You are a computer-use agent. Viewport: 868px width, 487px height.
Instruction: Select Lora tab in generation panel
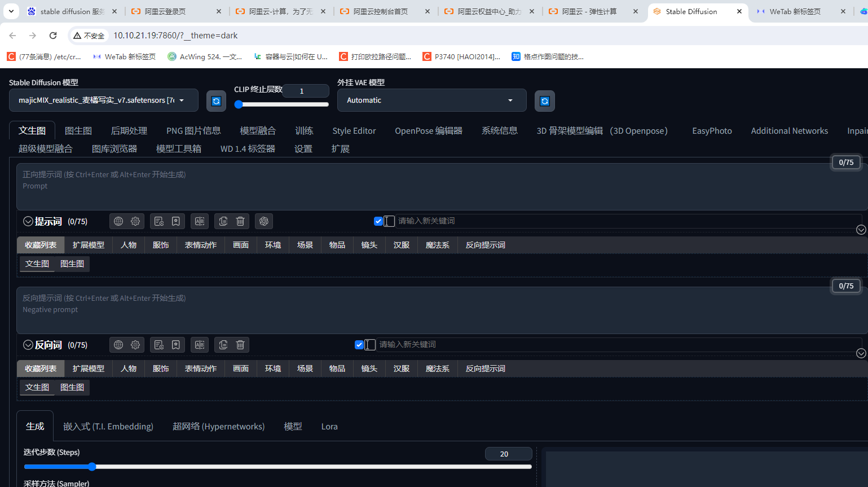click(329, 426)
